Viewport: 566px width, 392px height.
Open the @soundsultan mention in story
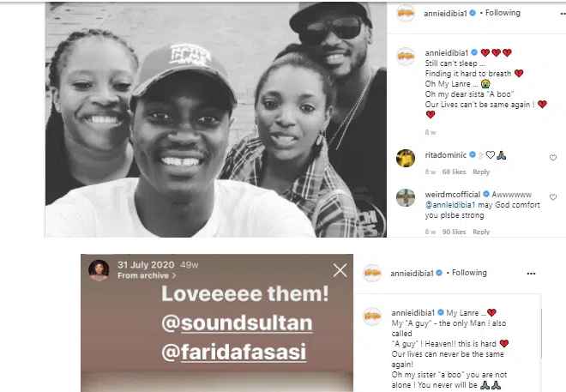coord(237,323)
